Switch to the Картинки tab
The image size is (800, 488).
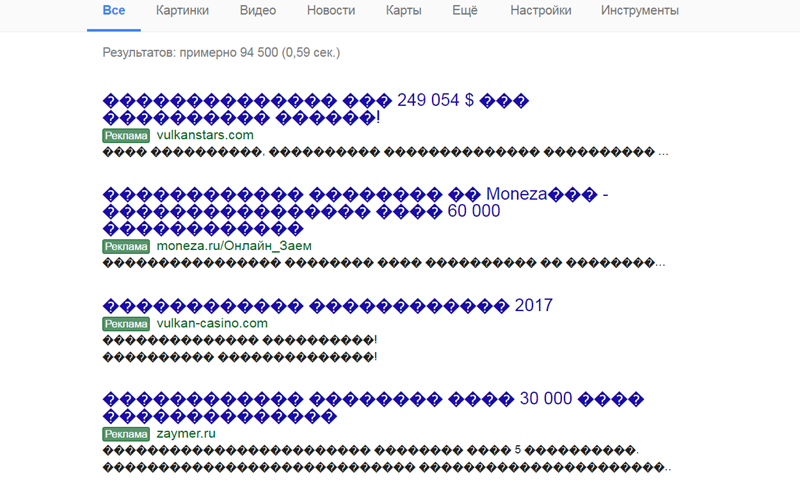182,11
